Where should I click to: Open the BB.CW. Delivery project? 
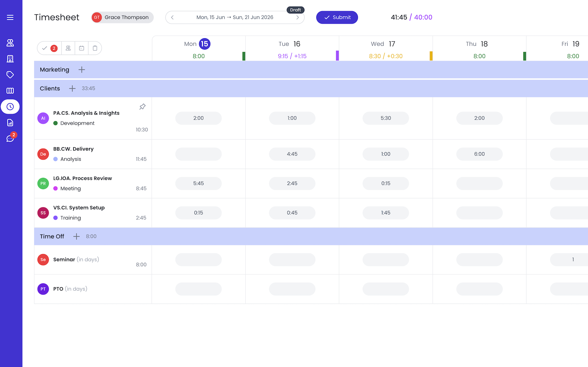pos(73,149)
